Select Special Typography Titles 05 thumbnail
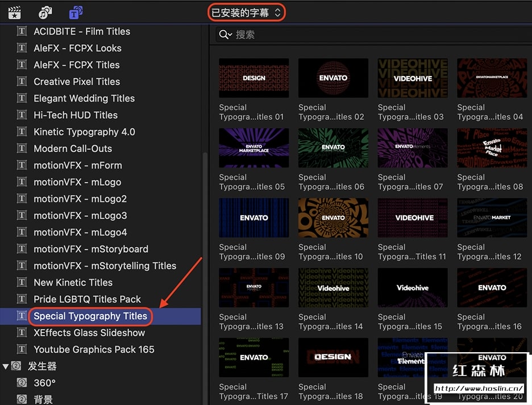532x405 pixels. pyautogui.click(x=254, y=148)
